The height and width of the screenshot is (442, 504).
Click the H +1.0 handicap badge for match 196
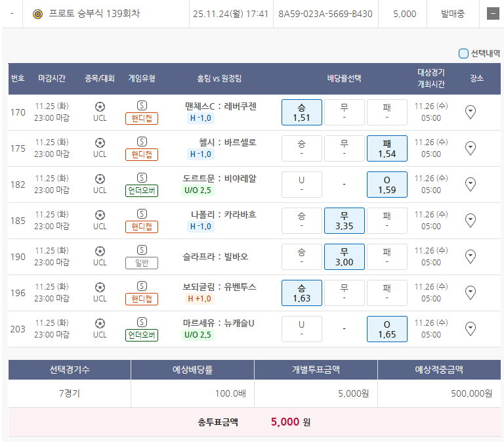click(201, 298)
